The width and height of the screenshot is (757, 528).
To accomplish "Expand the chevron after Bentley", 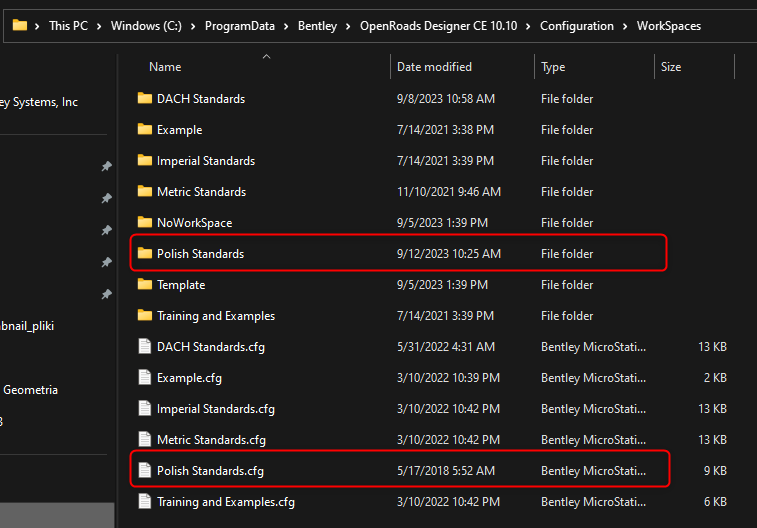I will pyautogui.click(x=348, y=27).
